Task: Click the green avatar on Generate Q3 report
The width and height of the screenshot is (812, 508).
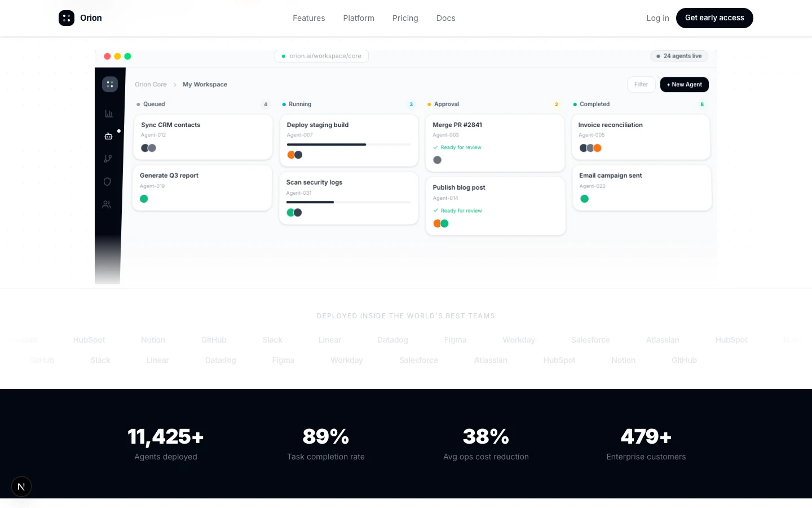Action: point(144,199)
